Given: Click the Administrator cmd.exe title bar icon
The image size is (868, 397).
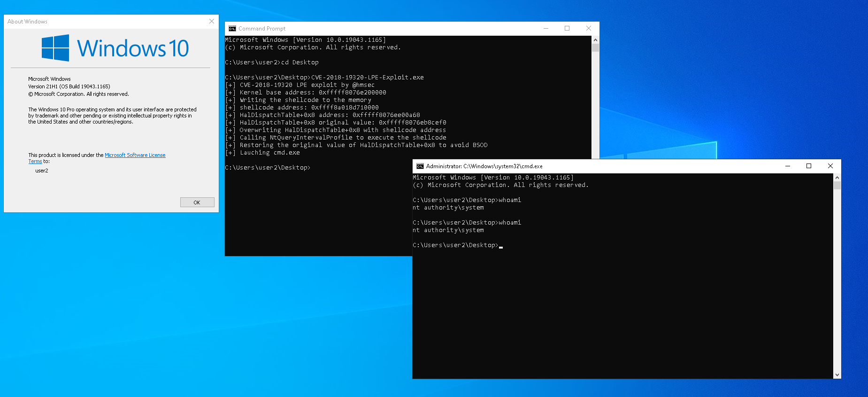Looking at the screenshot, I should pos(420,166).
